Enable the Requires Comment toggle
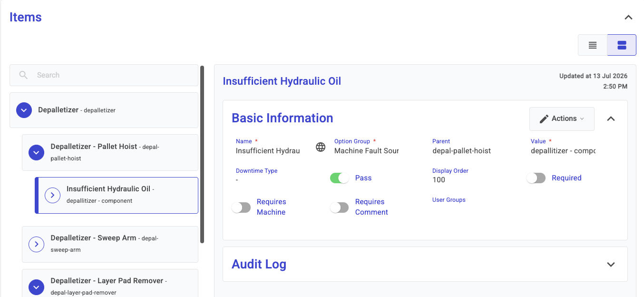644x297 pixels. [x=340, y=207]
